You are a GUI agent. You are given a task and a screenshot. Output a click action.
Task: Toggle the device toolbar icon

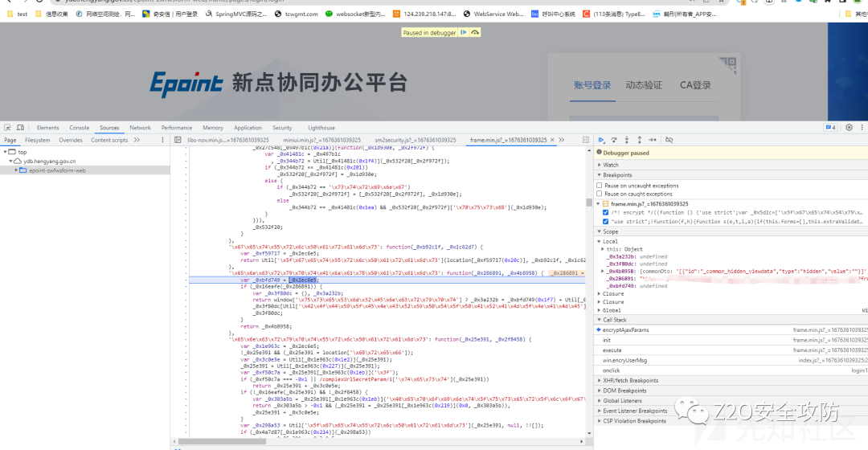tap(20, 127)
